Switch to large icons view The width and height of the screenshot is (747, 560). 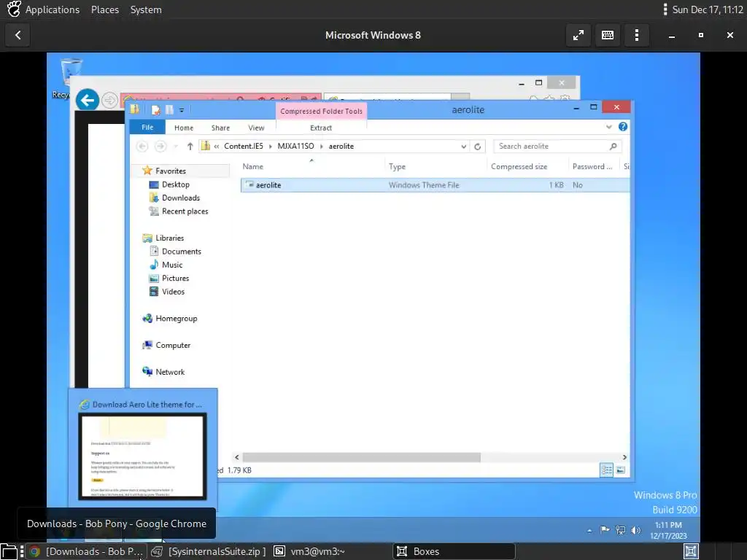[x=620, y=470]
